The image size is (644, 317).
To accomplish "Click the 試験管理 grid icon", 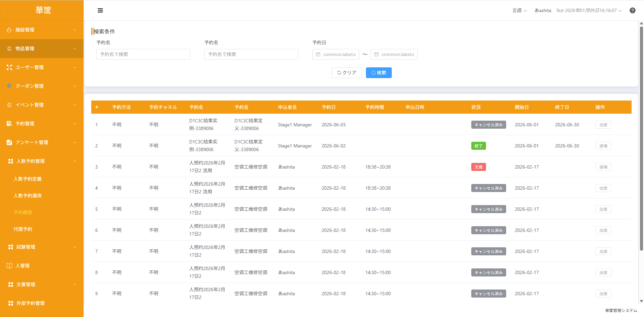I will tap(11, 247).
